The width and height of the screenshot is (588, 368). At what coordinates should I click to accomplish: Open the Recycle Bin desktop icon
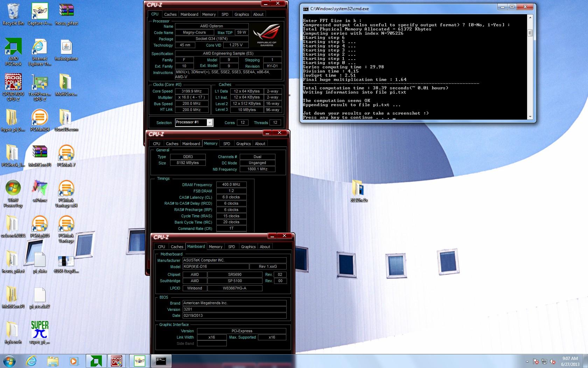point(13,14)
